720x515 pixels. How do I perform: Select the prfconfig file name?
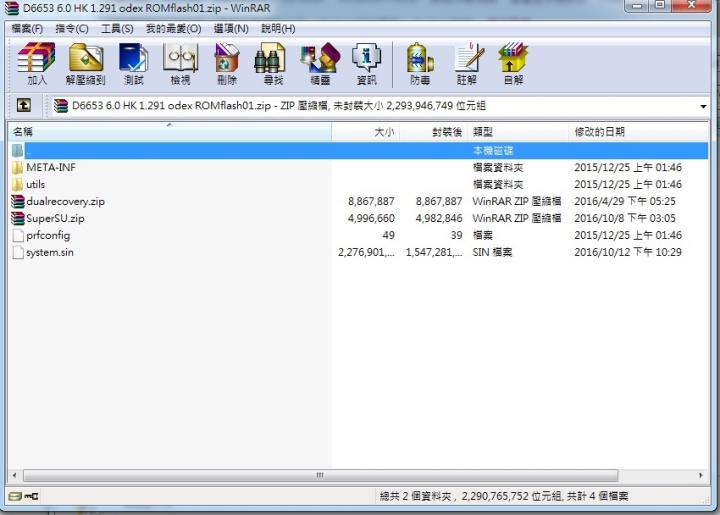[x=48, y=235]
